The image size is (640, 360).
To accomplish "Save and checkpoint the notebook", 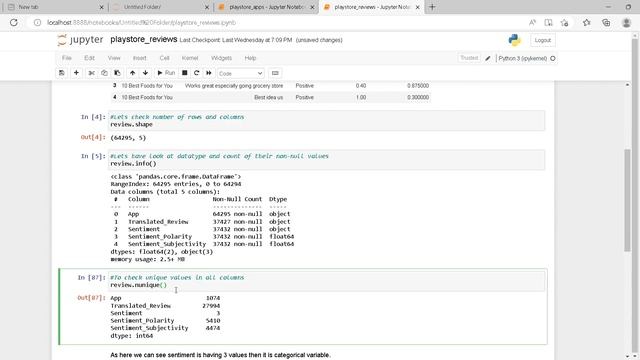I will (x=62, y=73).
